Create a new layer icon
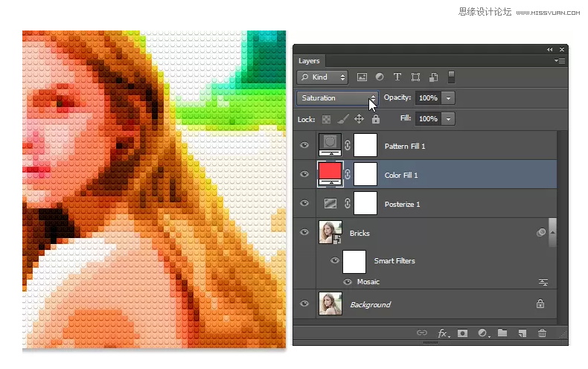Viewport: 588px width, 369px height. pyautogui.click(x=522, y=333)
